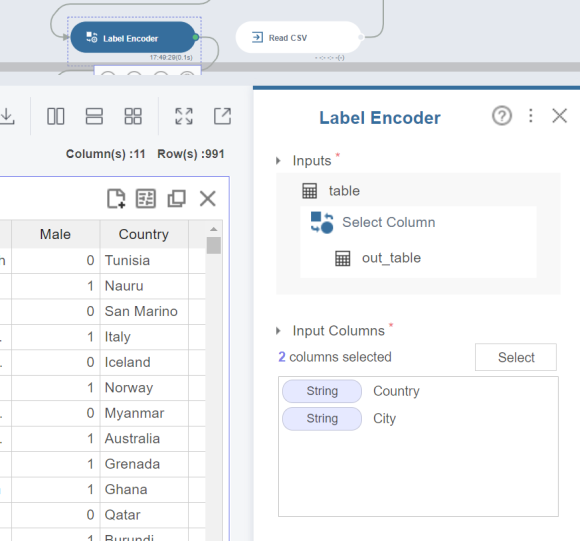Click String type tag for Country
This screenshot has width=580, height=541.
coord(322,391)
